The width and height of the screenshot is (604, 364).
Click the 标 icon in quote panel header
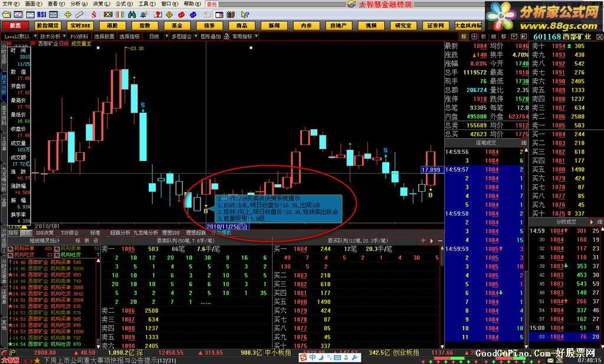point(464,37)
